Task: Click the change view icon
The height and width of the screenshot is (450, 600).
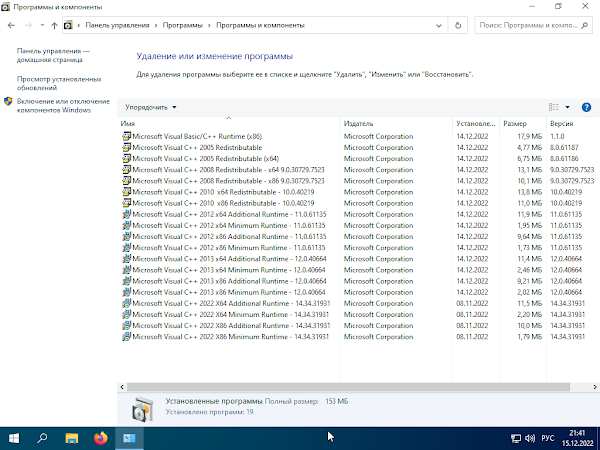Action: click(553, 107)
